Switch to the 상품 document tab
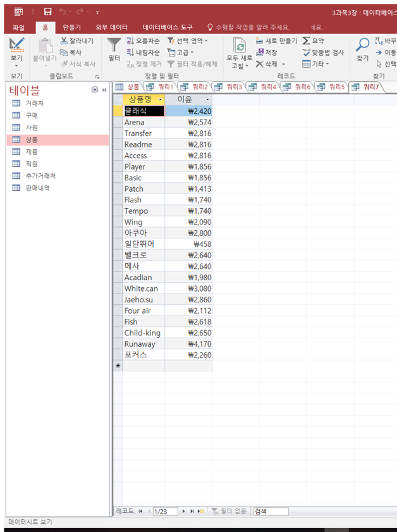Viewport: 397px width, 532px height. tap(128, 87)
